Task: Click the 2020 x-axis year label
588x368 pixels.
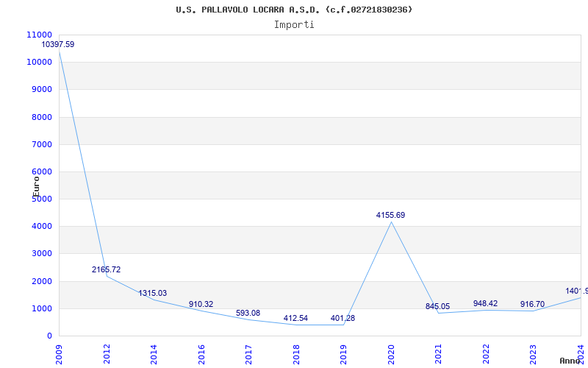Action: pyautogui.click(x=391, y=354)
